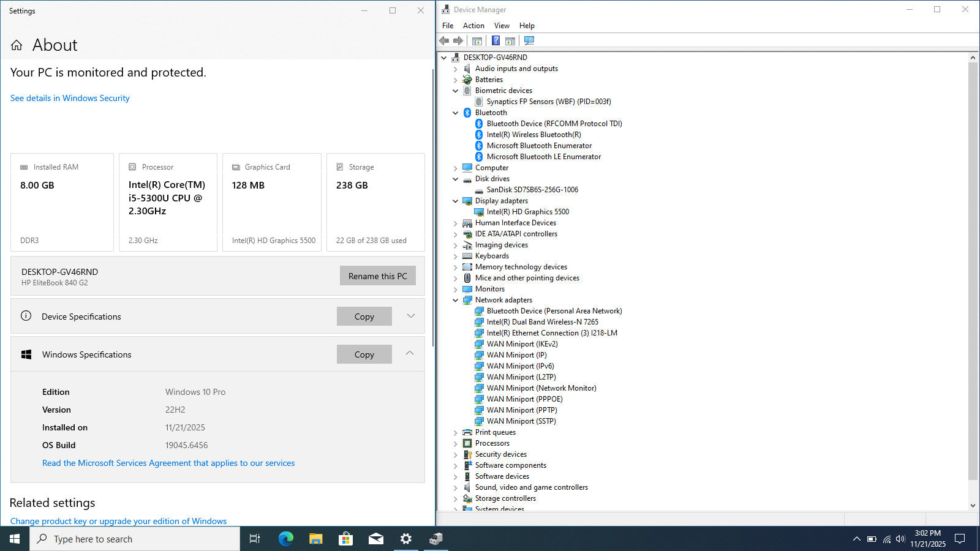
Task: Toggle the Show/Hide Console Tree toolbar icon
Action: 477,41
